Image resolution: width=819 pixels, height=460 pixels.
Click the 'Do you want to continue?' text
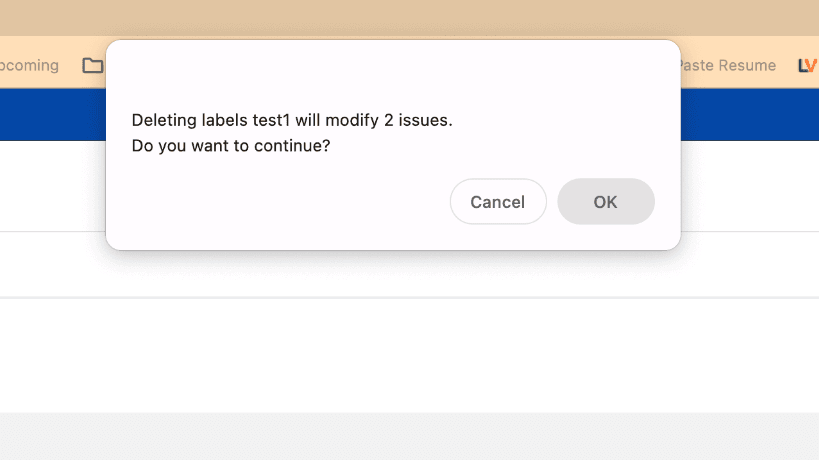[231, 146]
